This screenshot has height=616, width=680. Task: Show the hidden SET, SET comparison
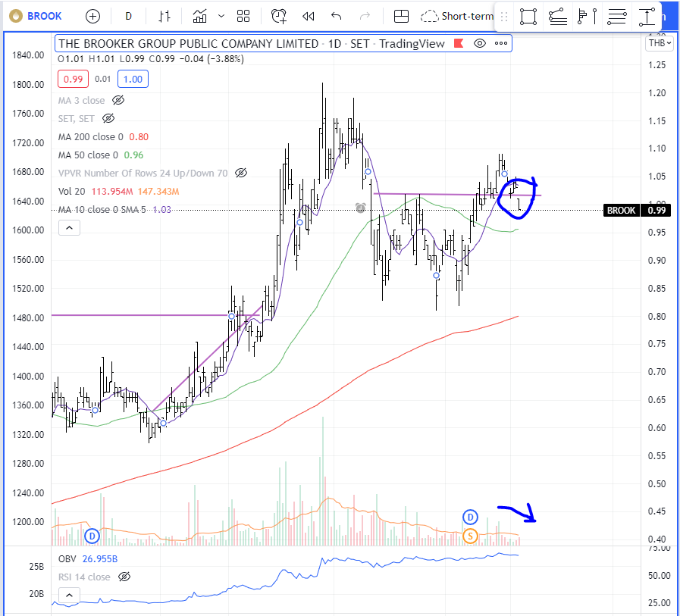[x=108, y=118]
